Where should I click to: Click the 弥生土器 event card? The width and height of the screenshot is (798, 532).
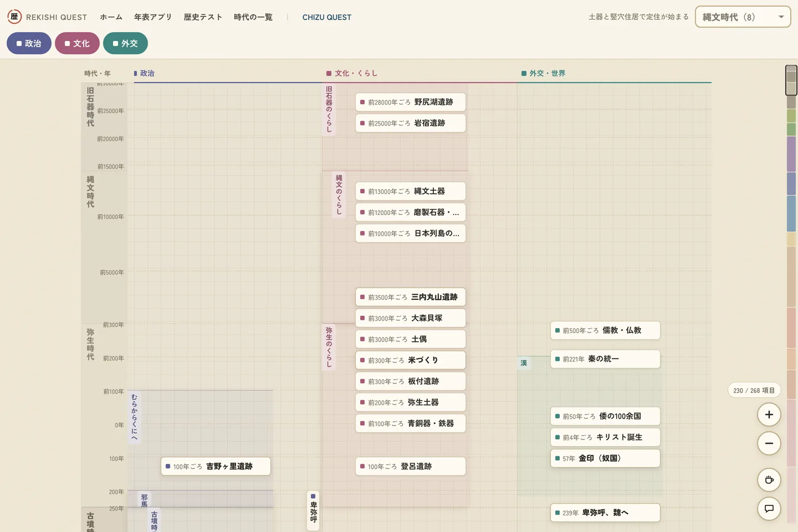410,402
